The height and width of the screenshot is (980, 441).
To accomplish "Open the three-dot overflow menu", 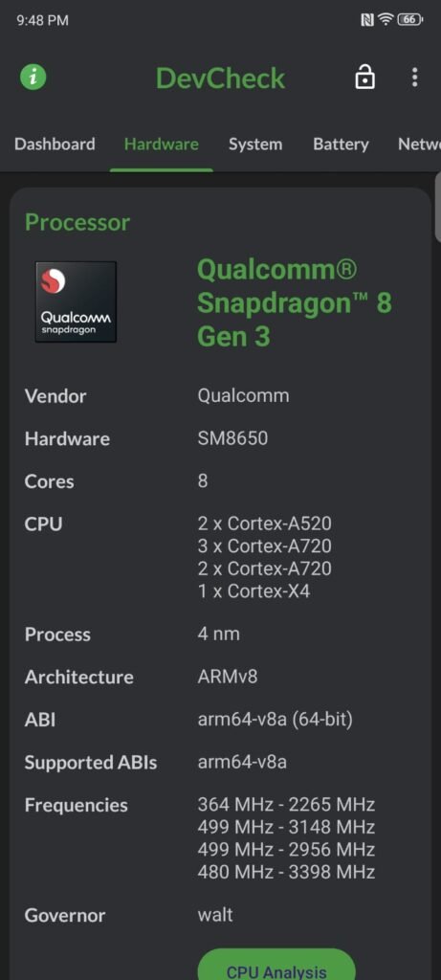I will click(414, 78).
